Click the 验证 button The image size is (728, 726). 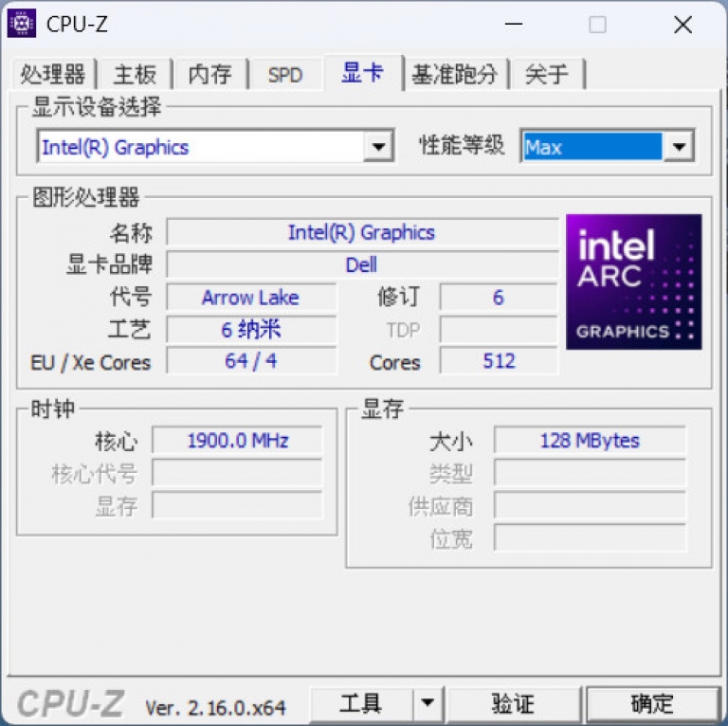(x=514, y=703)
